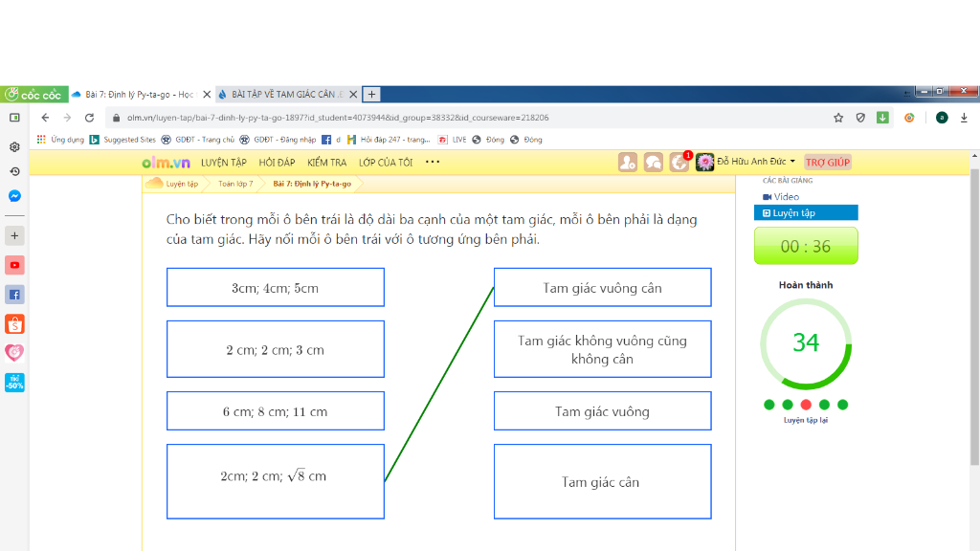Open Video lesson in sidebar
980x551 pixels.
tap(781, 197)
